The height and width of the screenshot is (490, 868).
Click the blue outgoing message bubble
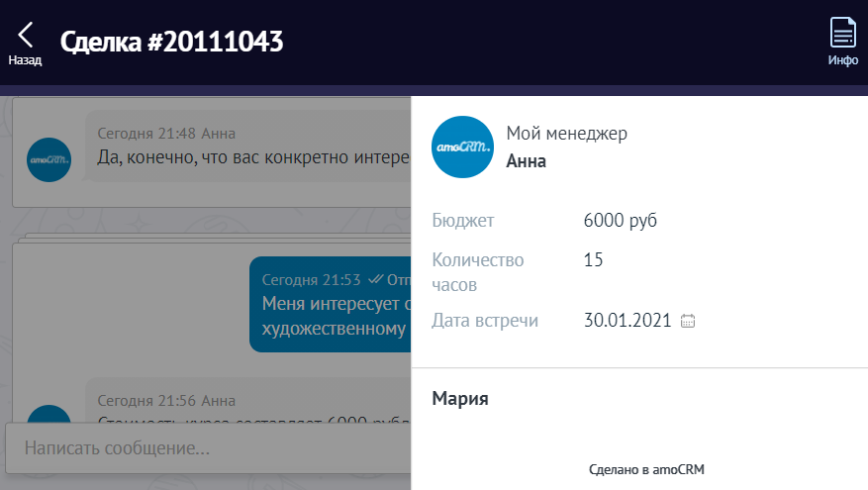pyautogui.click(x=332, y=304)
